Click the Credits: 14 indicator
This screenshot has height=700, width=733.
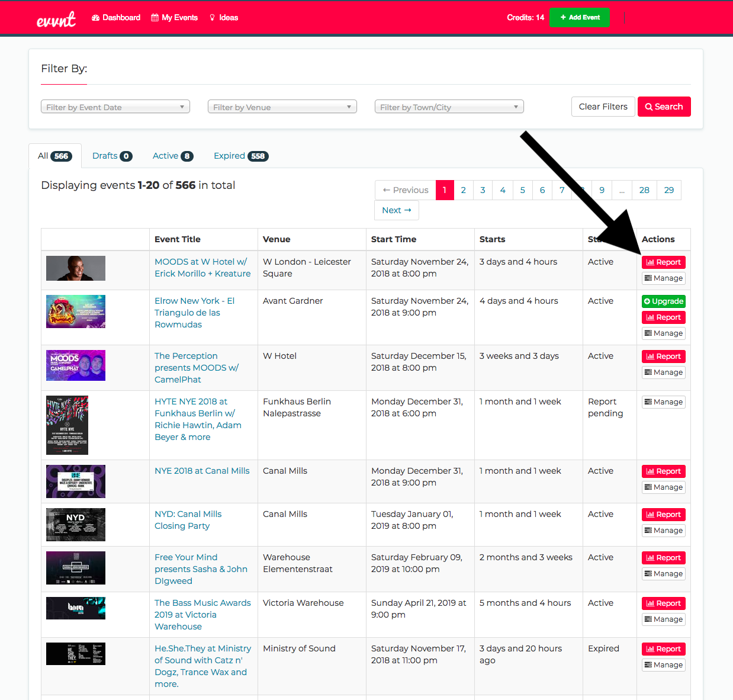coord(525,18)
